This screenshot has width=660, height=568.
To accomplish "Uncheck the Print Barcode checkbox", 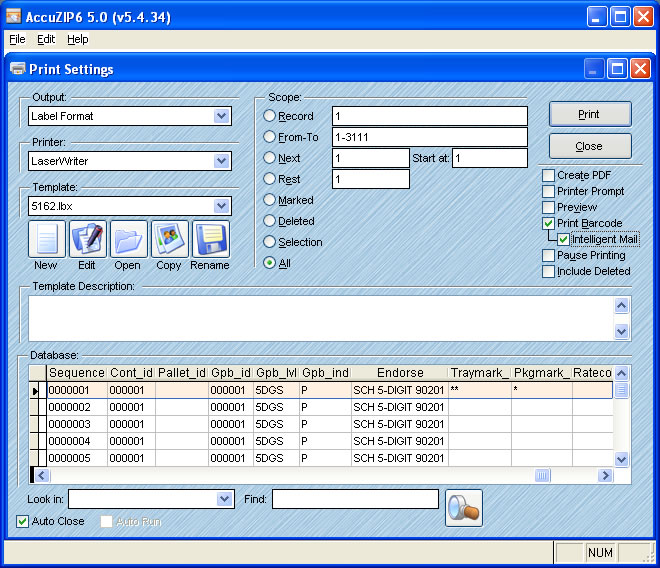I will 548,223.
